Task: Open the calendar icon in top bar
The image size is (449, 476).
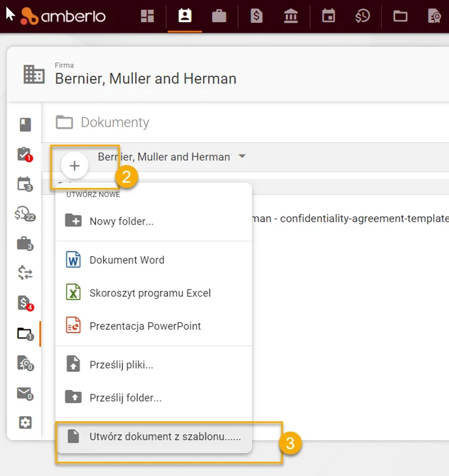Action: pos(328,16)
